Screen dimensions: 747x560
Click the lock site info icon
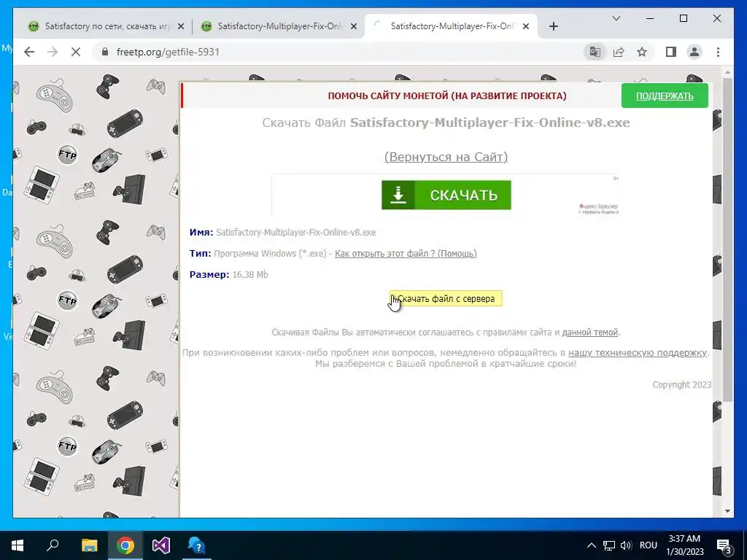[x=105, y=52]
